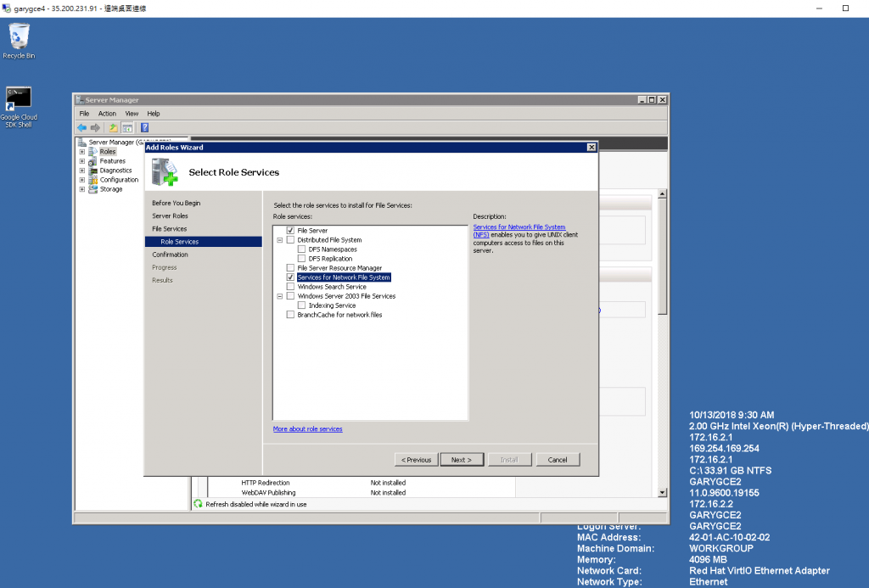
Task: Collapse Windows Server 2003 File Services node
Action: [280, 296]
